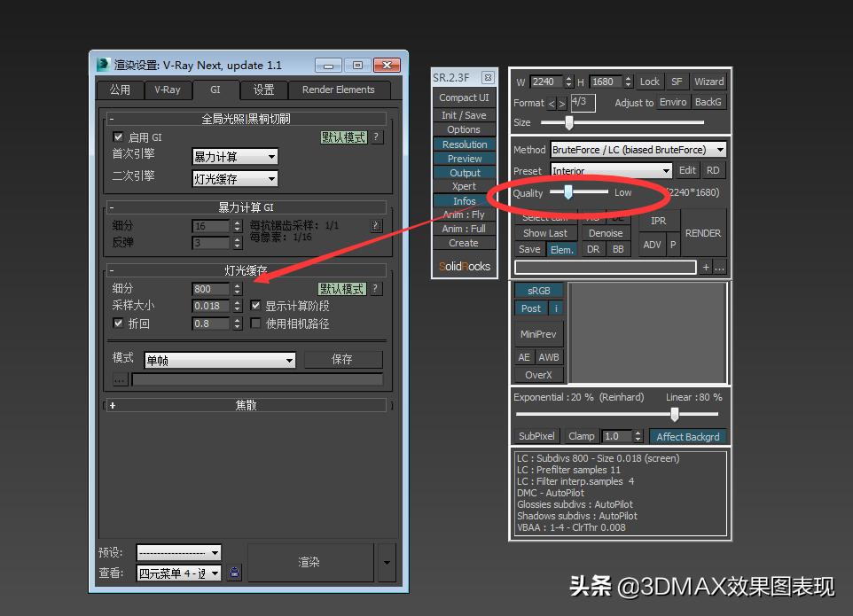This screenshot has height=616, width=853.
Task: Toggle sRGB display in the frame buffer
Action: (x=538, y=290)
